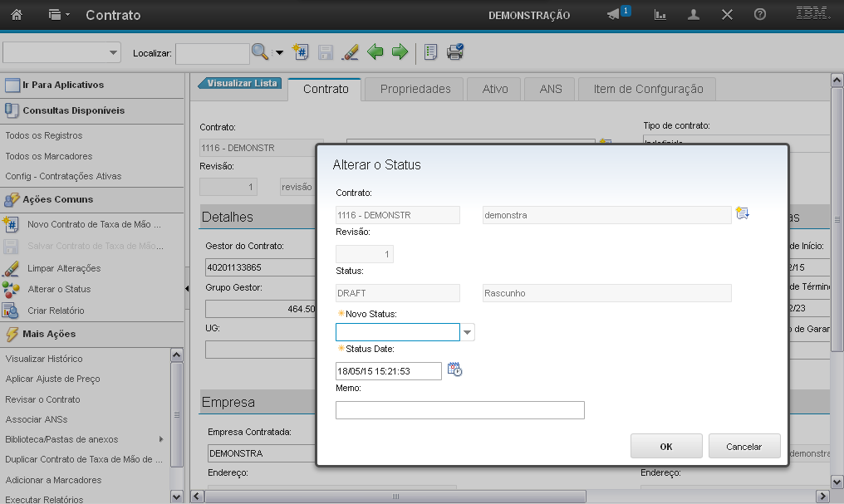
Task: Go to previous record green arrow
Action: 375,52
